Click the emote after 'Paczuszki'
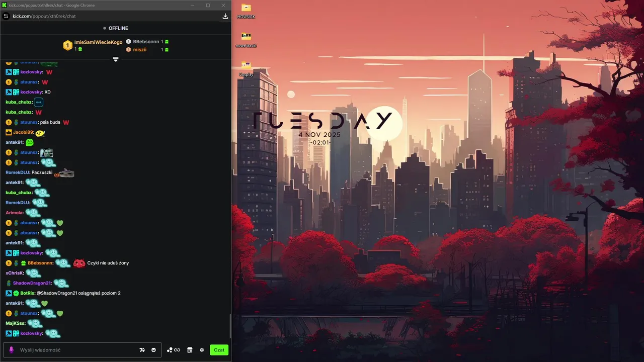 click(64, 173)
